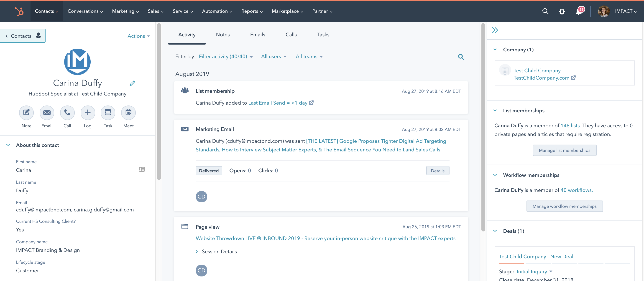
Task: Collapse right sidebar with double chevron
Action: [x=495, y=30]
